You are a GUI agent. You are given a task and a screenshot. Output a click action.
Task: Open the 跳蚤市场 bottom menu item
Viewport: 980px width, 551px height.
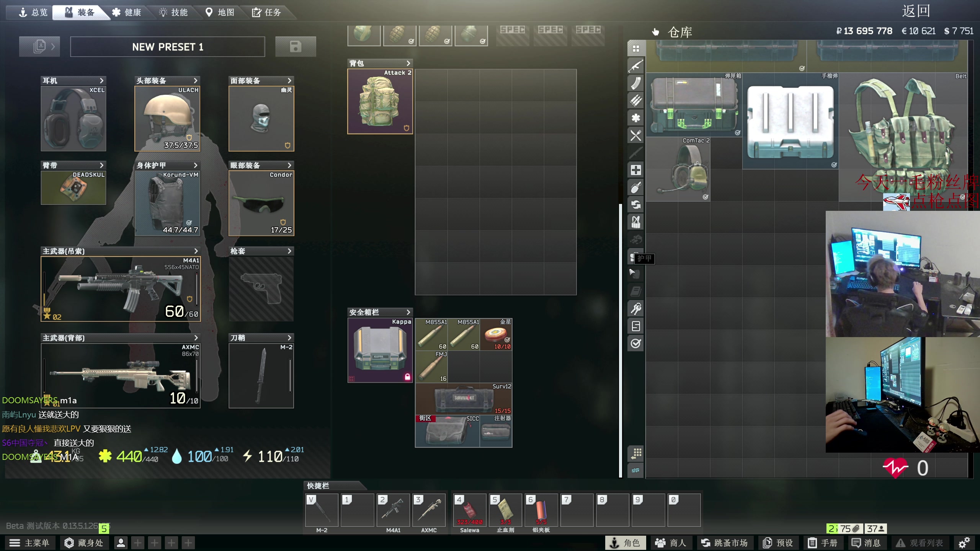coord(724,543)
